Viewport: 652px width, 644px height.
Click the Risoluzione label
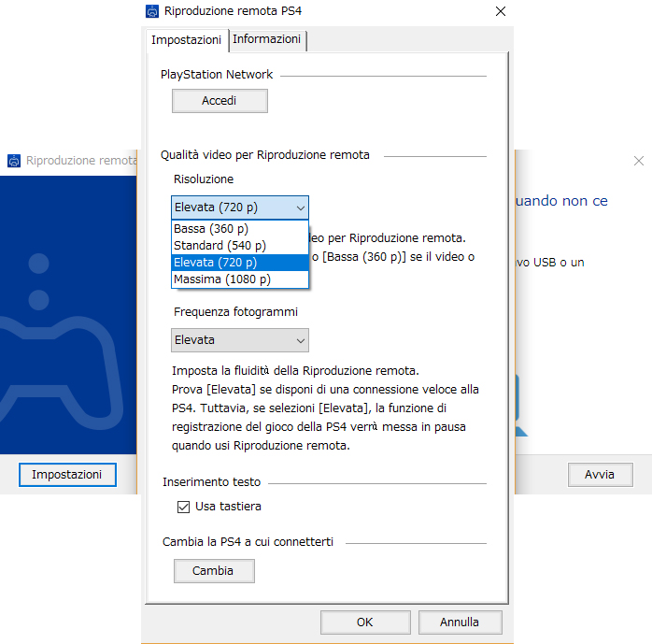(204, 179)
